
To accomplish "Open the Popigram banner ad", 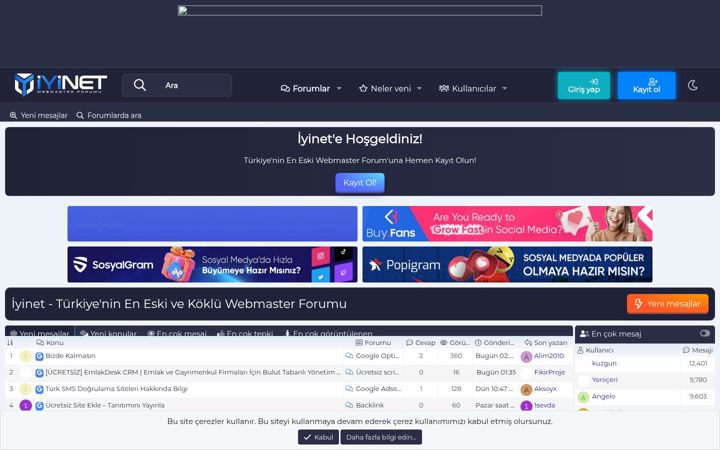I will pos(507,264).
